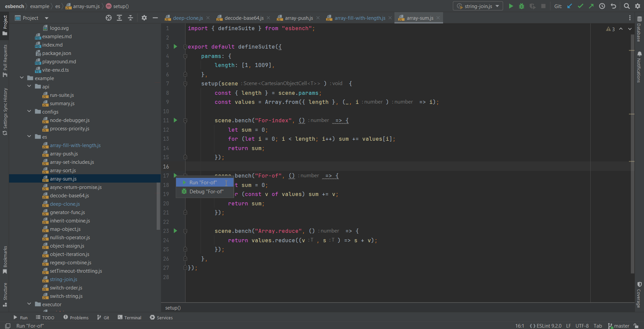Viewport: 644px width, 329px height.
Task: Open Git history clock icon
Action: 602,6
